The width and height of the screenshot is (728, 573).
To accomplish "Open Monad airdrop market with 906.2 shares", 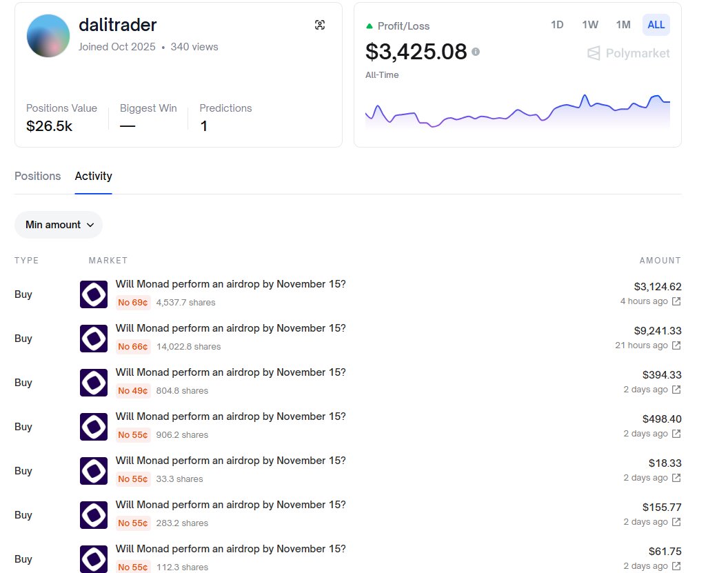I will (231, 416).
